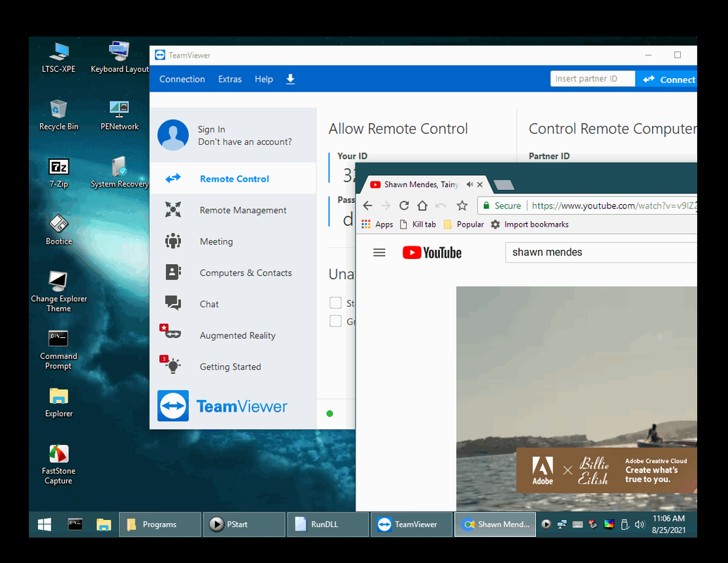Screen dimensions: 728x563
Task: Click the volume icon in system tray
Action: coord(640,524)
